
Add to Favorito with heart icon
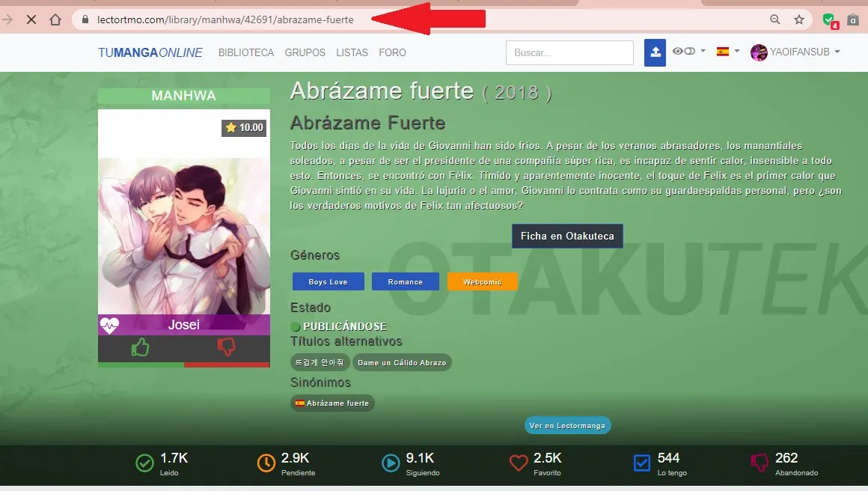coord(518,463)
